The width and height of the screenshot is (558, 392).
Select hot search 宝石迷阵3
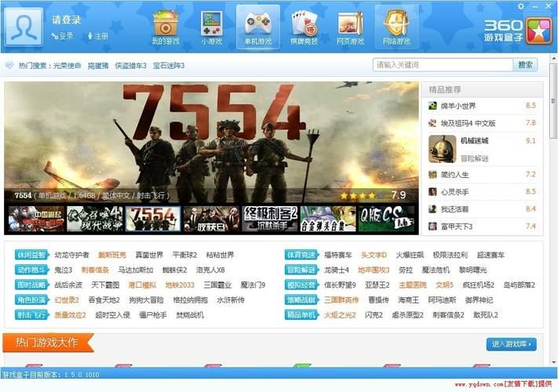(169, 65)
